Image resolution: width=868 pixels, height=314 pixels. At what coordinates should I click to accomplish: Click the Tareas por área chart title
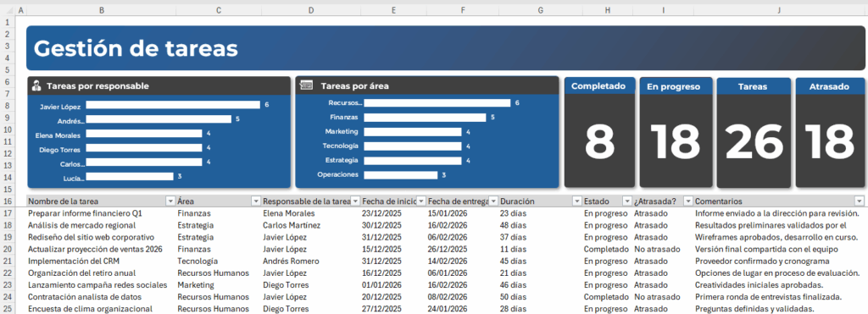354,86
